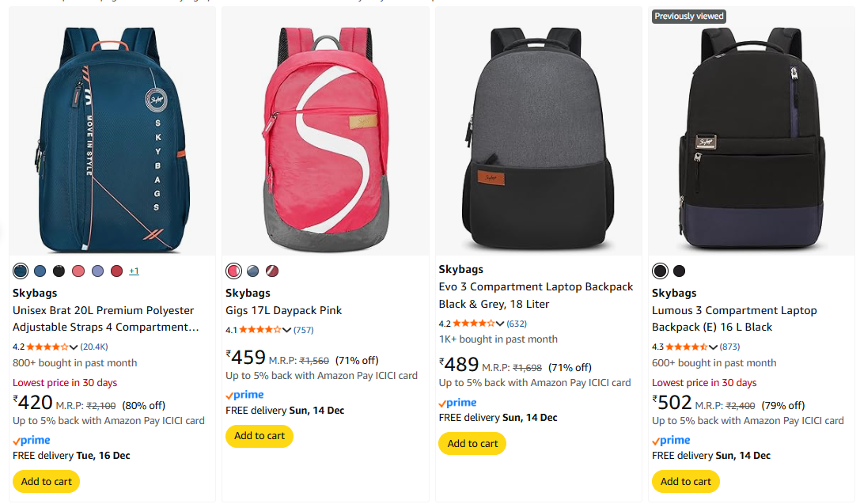The width and height of the screenshot is (860, 504).
Task: Add Lumous Laptop Backpack to cart
Action: point(685,481)
